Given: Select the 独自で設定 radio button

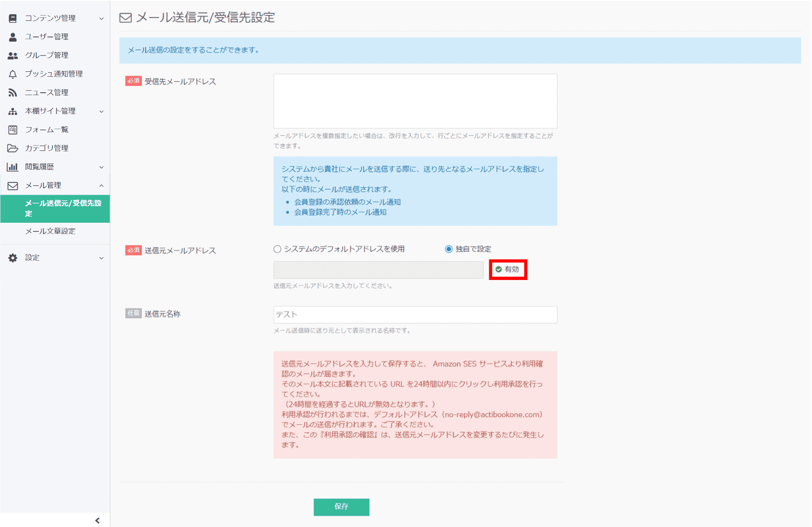Looking at the screenshot, I should click(448, 248).
